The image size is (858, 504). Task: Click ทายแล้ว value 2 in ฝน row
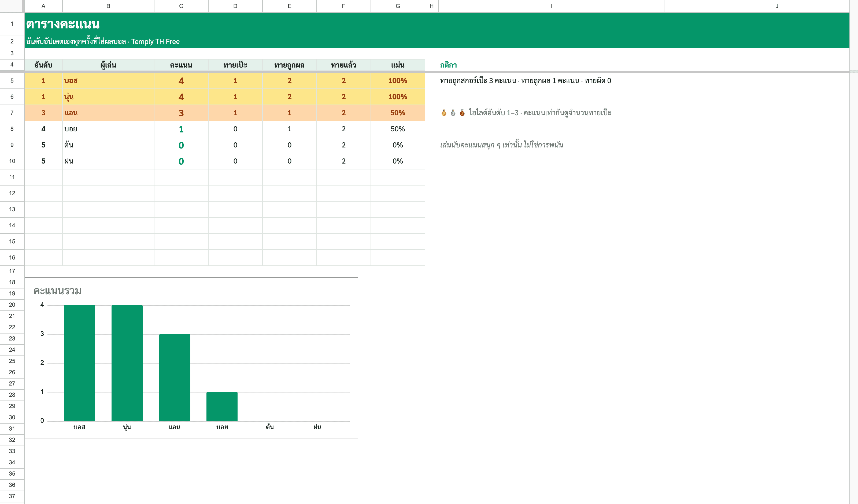(343, 161)
